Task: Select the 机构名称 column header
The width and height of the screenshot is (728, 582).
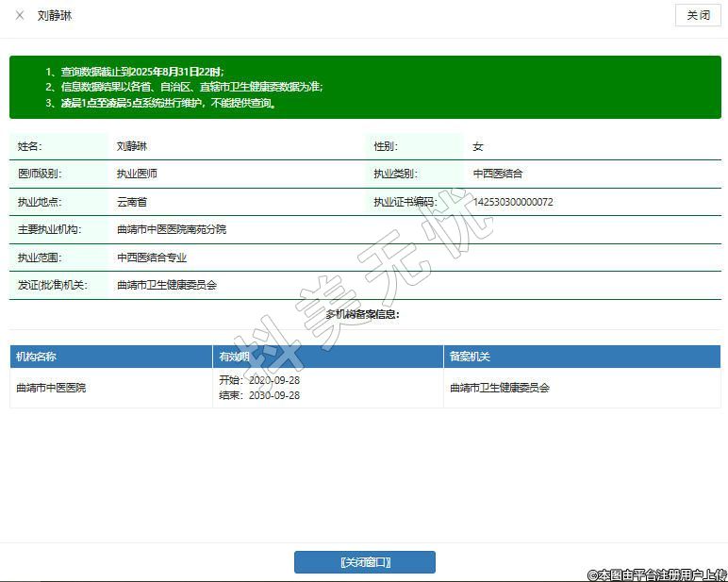Action: coord(37,357)
